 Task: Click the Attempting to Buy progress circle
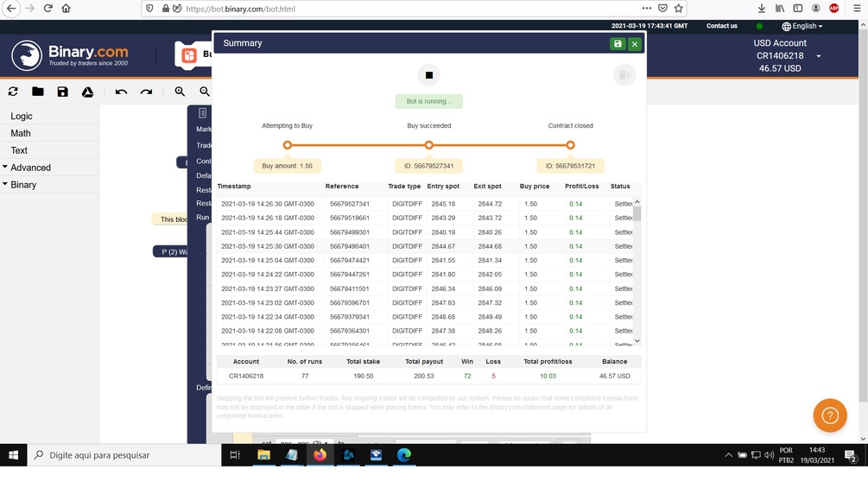[x=287, y=145]
